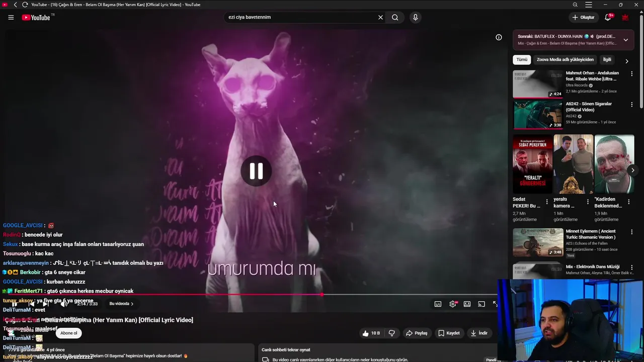This screenshot has width=644, height=362.
Task: Cast video to a TV
Action: (x=481, y=304)
